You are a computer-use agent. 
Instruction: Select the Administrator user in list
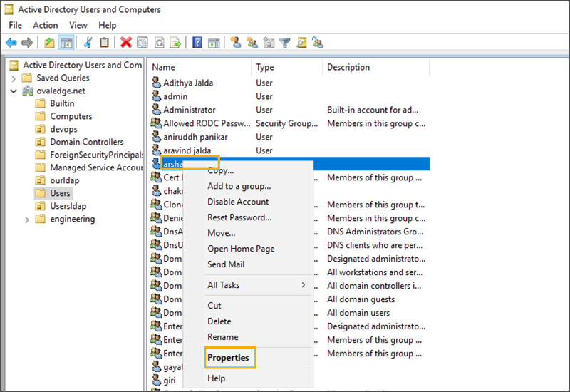[x=189, y=110]
